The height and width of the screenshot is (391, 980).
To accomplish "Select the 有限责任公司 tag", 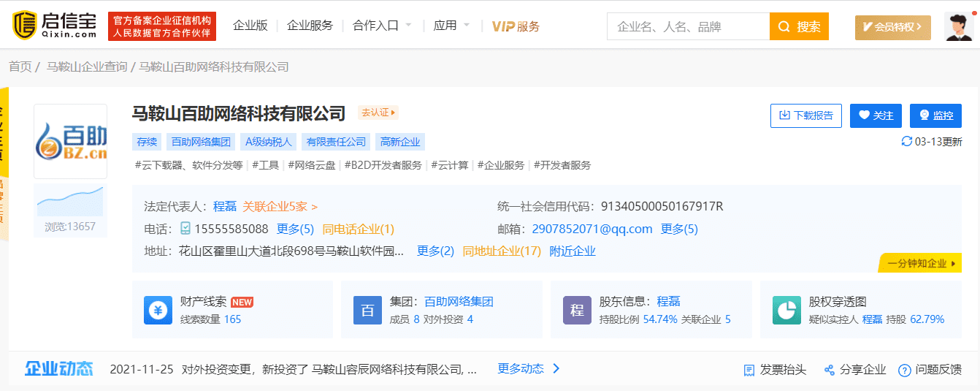I will click(336, 142).
